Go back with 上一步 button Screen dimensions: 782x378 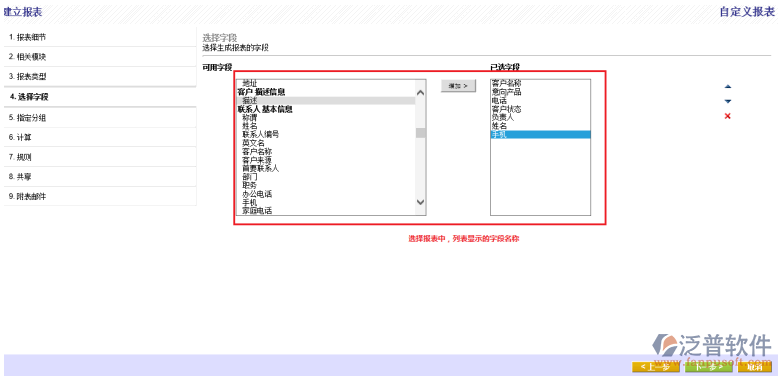point(655,367)
